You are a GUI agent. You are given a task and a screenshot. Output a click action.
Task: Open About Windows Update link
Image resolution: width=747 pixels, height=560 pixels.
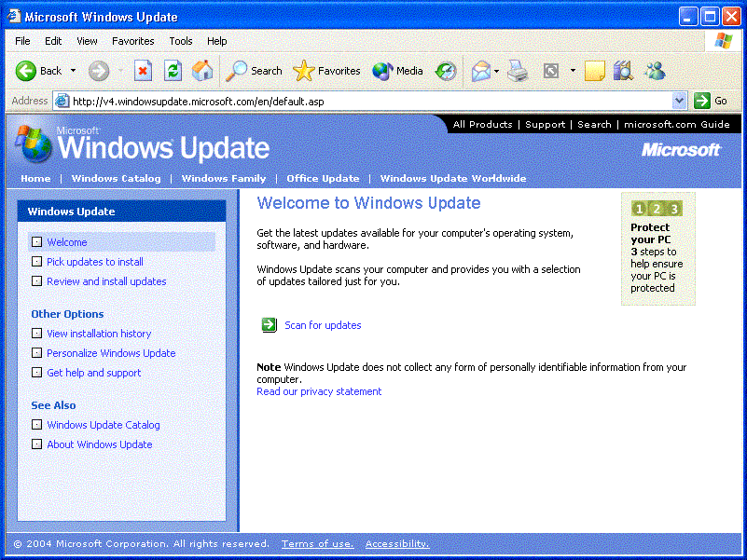click(x=100, y=444)
